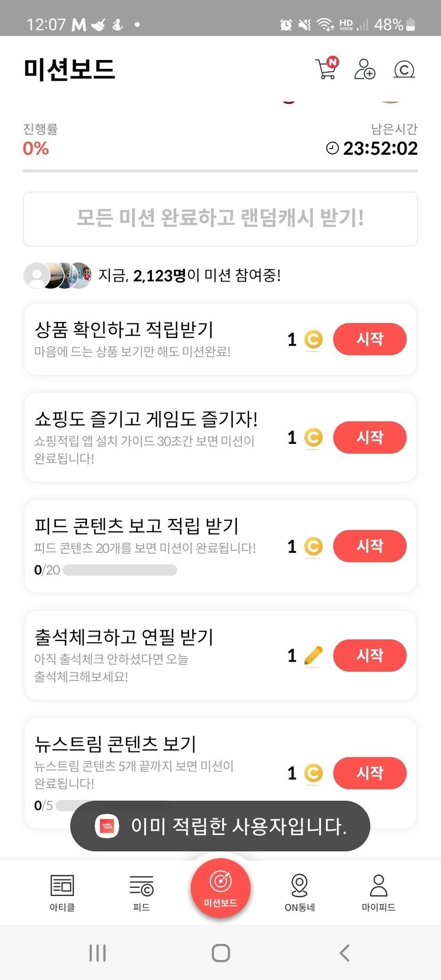Image resolution: width=441 pixels, height=980 pixels.
Task: Open the cash coin icon in header
Action: (404, 69)
